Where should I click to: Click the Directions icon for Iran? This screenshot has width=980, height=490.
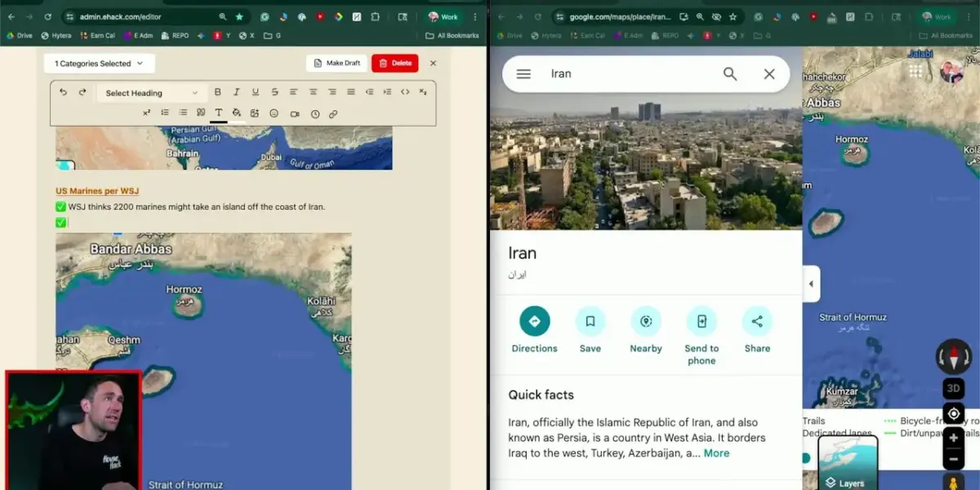point(534,321)
